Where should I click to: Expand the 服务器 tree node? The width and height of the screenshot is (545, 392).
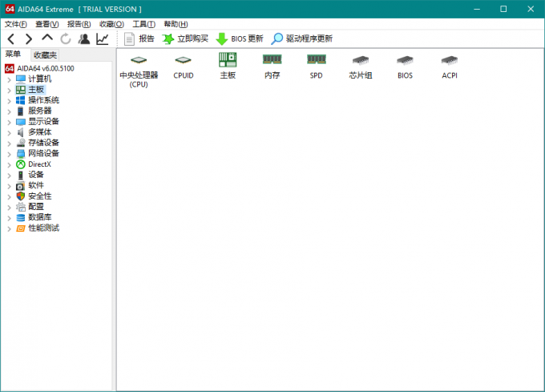coord(10,111)
